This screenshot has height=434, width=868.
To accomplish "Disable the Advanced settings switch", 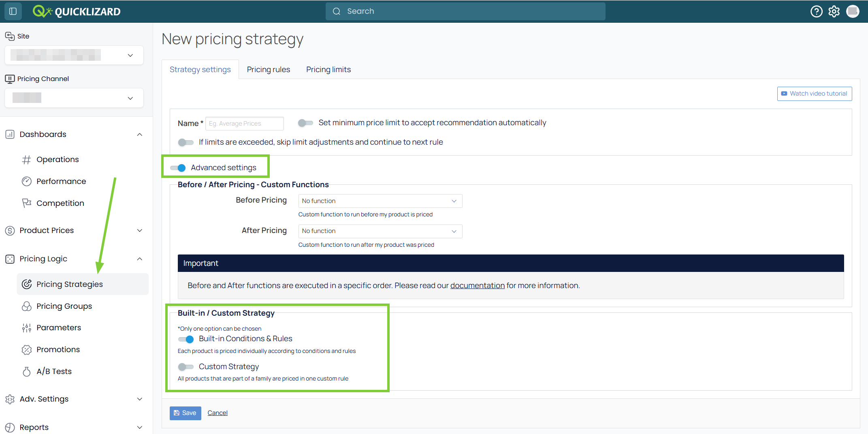I will point(178,168).
